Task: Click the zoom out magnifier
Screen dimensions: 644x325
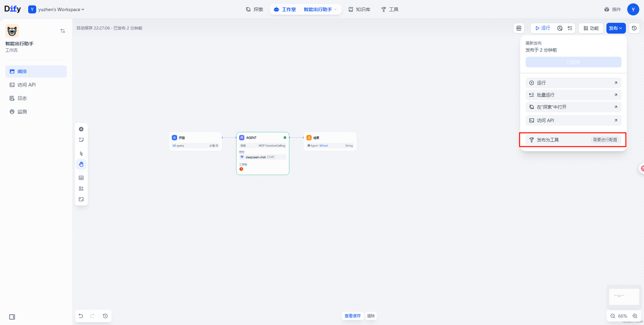Action: click(613, 316)
